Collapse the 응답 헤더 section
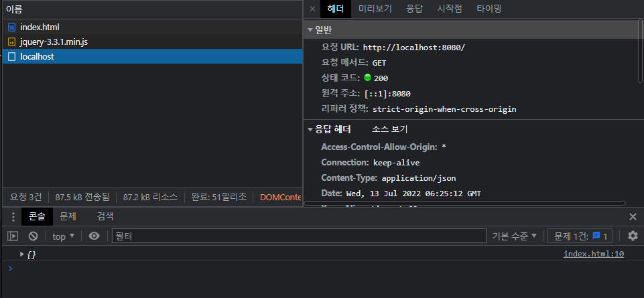644x298 pixels. pyautogui.click(x=310, y=129)
